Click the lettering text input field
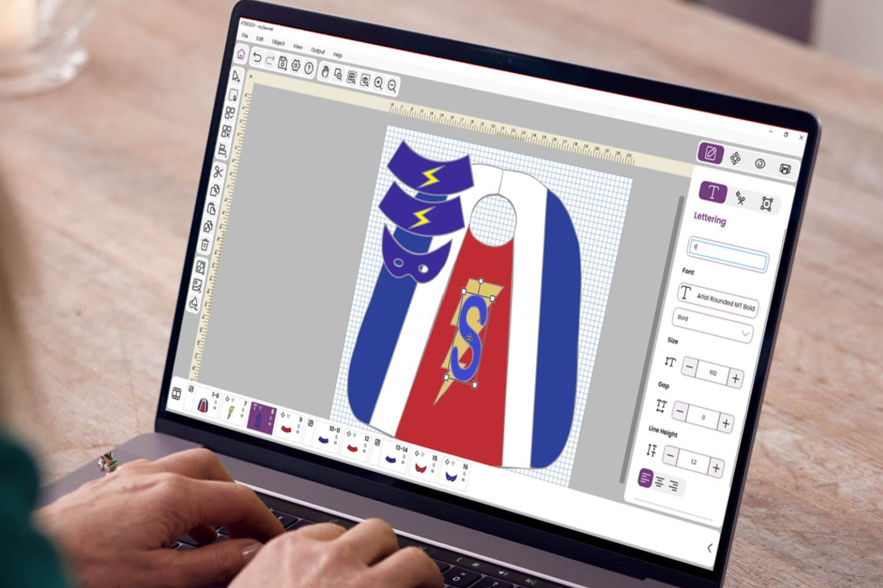The height and width of the screenshot is (588, 883). 729,254
